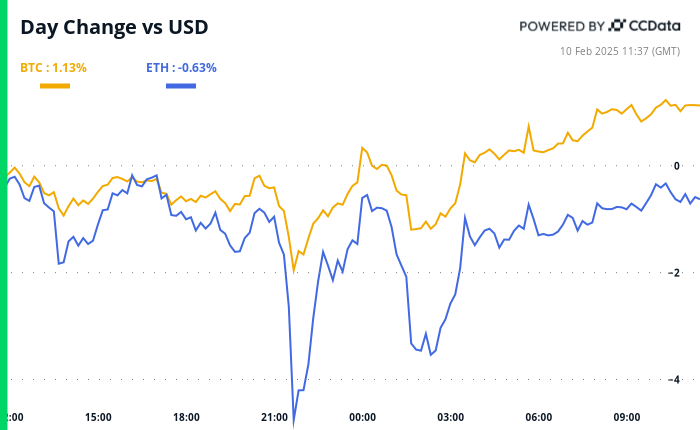Click the orange BTC legend line swatch
The image size is (700, 430).
click(x=54, y=86)
